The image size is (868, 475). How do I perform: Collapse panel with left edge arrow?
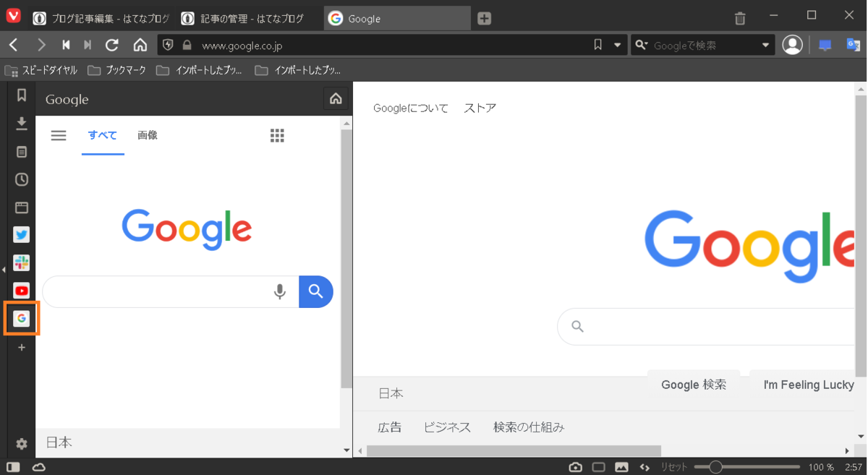pyautogui.click(x=4, y=270)
